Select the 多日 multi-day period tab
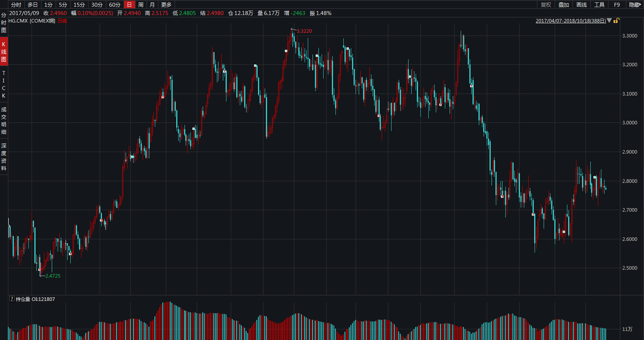644x340 pixels. (33, 5)
